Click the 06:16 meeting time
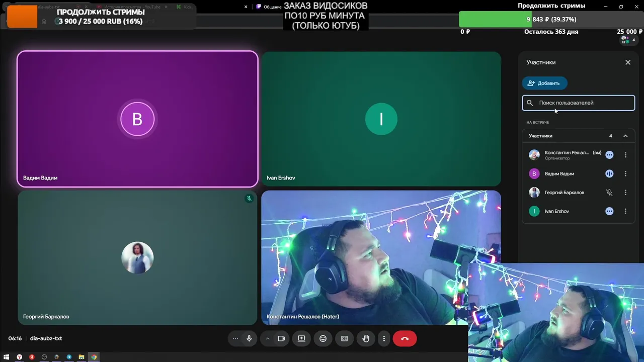Screen dimensions: 644x362 click(15, 338)
